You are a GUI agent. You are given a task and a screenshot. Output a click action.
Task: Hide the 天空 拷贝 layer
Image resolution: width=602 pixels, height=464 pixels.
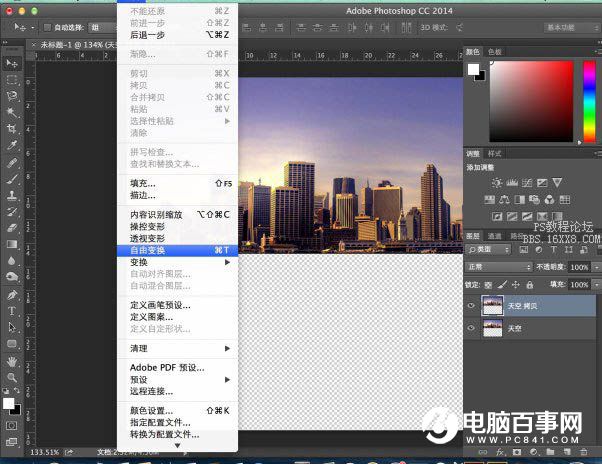click(471, 305)
